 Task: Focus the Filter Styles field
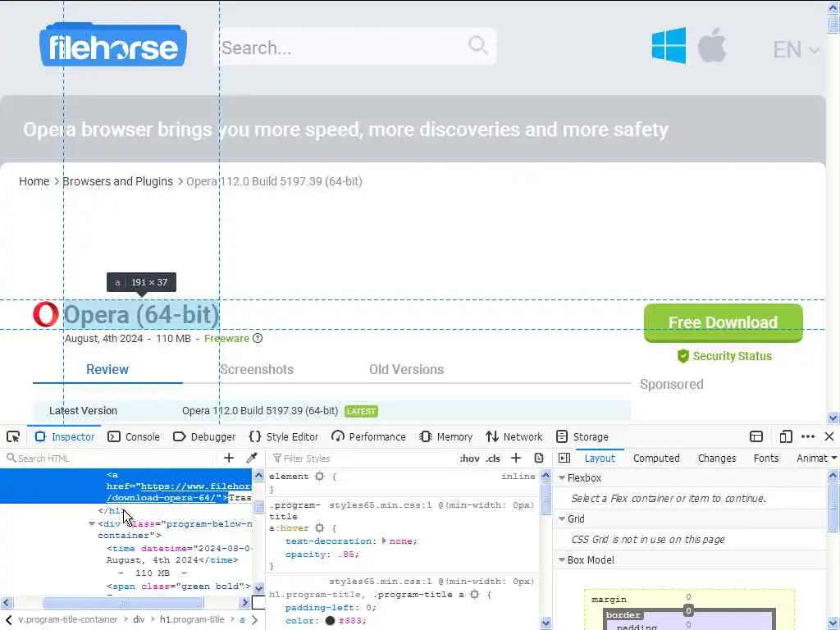tap(362, 458)
